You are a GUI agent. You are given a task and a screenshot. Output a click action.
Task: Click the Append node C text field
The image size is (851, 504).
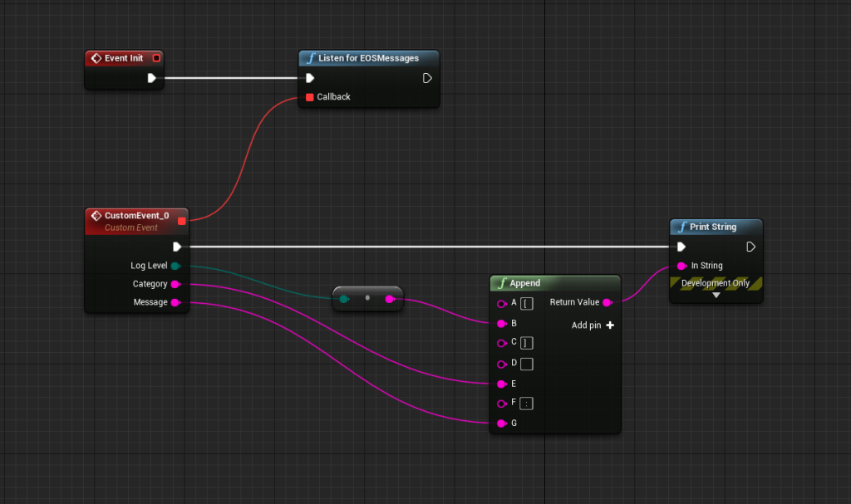click(526, 343)
